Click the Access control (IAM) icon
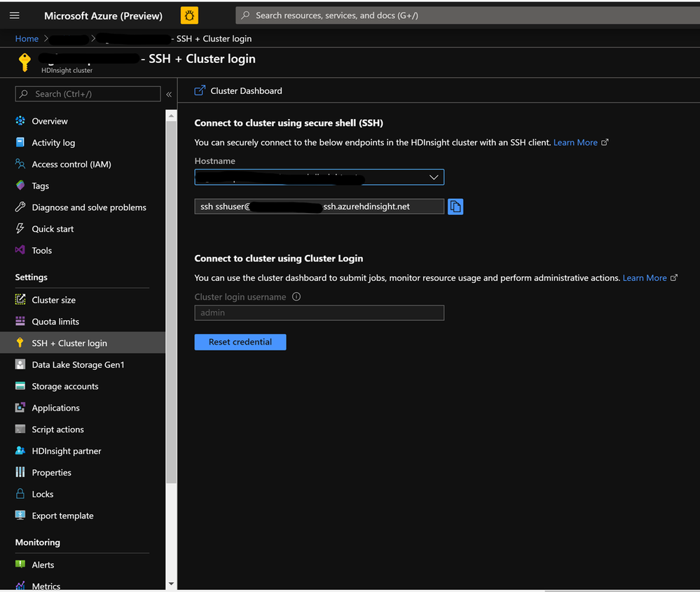This screenshot has width=700, height=592. (x=20, y=164)
